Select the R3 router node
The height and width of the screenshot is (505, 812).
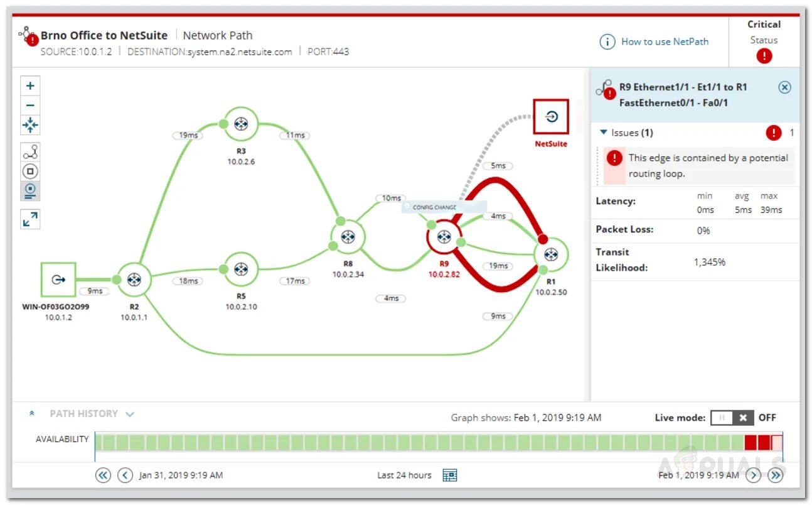[241, 124]
